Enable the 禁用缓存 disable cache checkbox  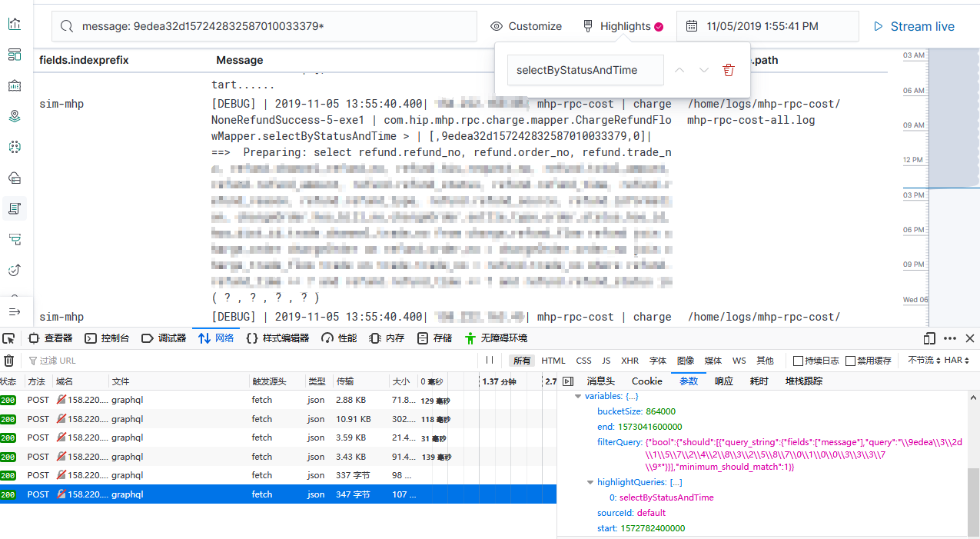point(850,361)
